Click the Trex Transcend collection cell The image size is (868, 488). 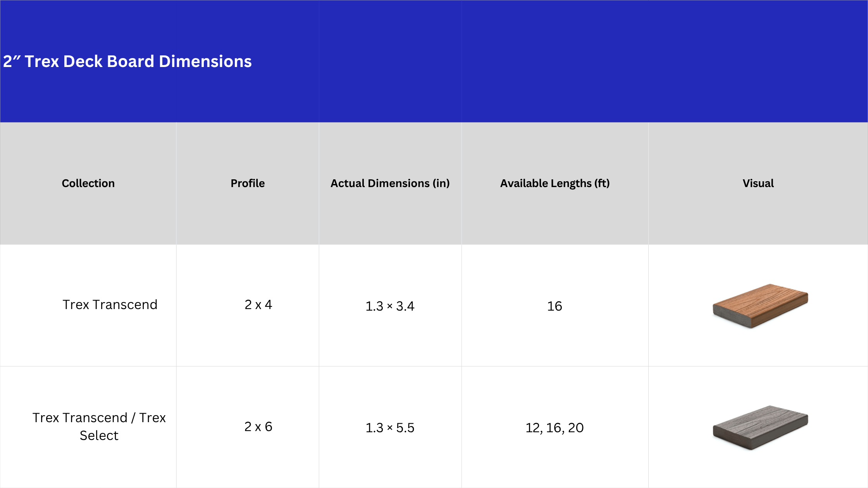110,305
